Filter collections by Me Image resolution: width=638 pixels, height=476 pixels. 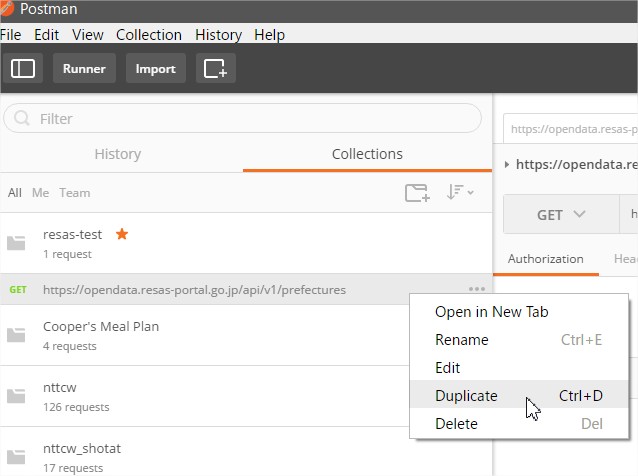click(x=41, y=192)
